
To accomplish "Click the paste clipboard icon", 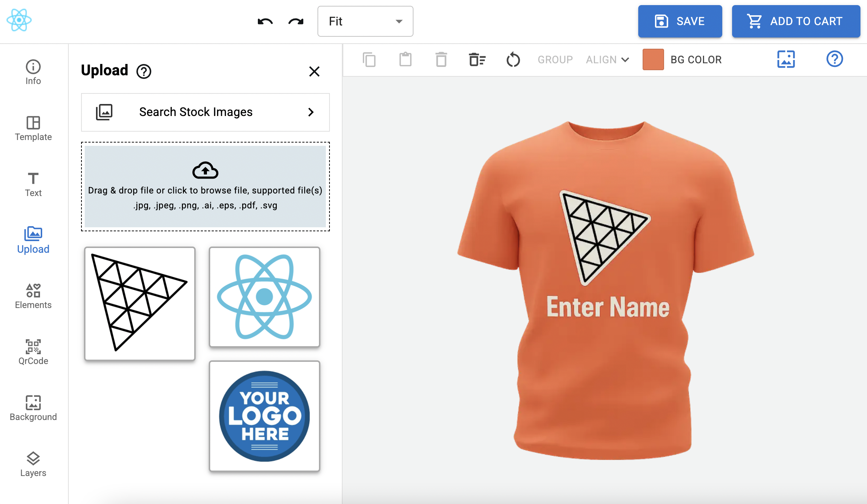I will 405,60.
